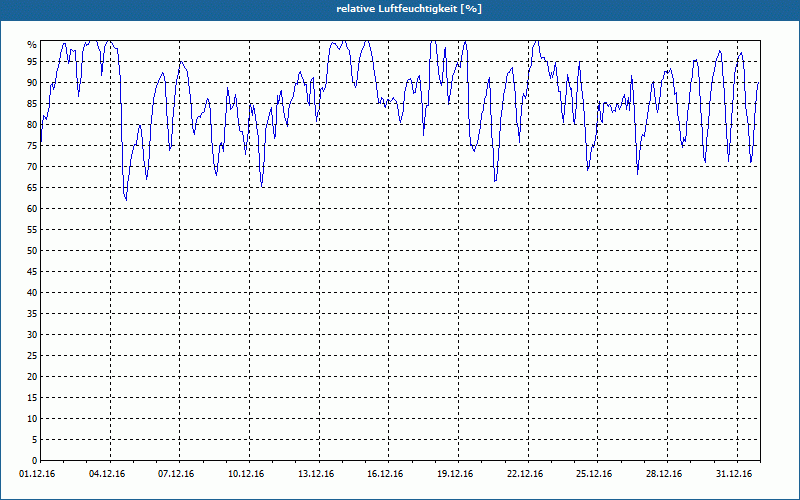Click the '60' y-axis value

pyautogui.click(x=32, y=209)
